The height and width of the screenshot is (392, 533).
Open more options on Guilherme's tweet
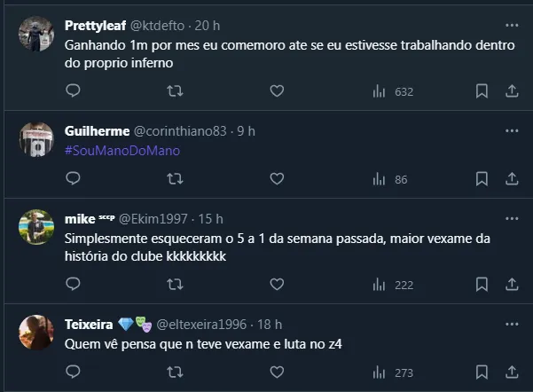point(512,131)
